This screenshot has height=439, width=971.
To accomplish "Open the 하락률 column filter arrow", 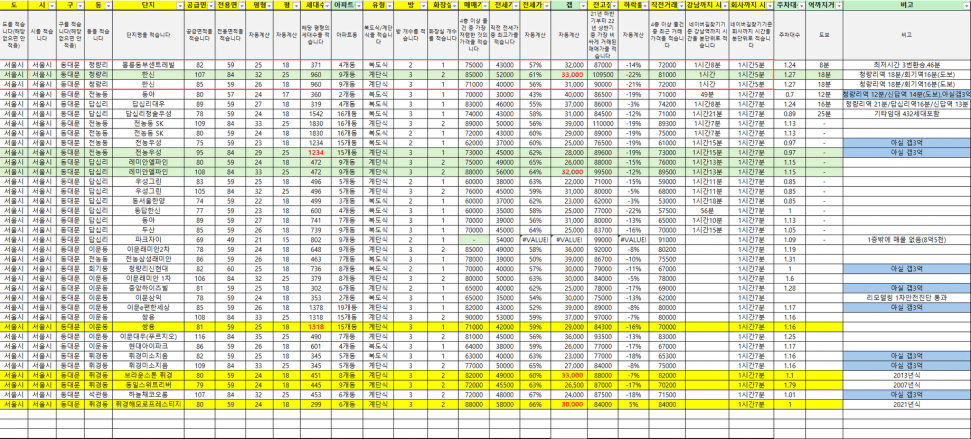I will tap(643, 5).
